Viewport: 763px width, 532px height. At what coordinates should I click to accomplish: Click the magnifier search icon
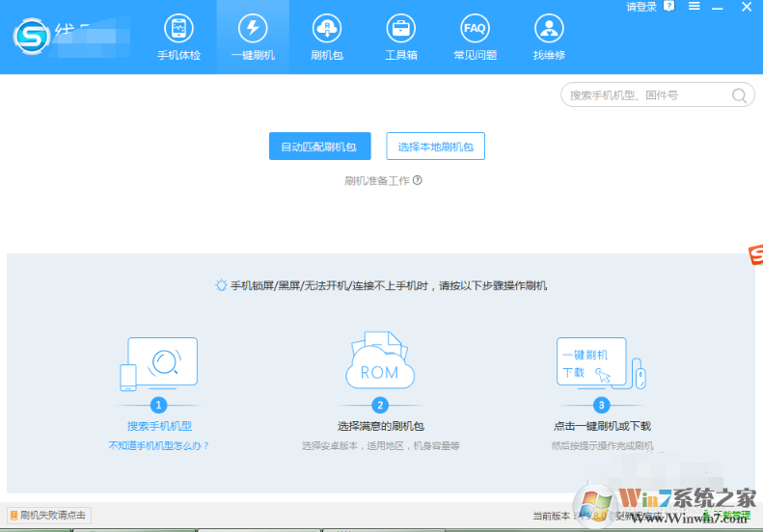click(x=739, y=94)
